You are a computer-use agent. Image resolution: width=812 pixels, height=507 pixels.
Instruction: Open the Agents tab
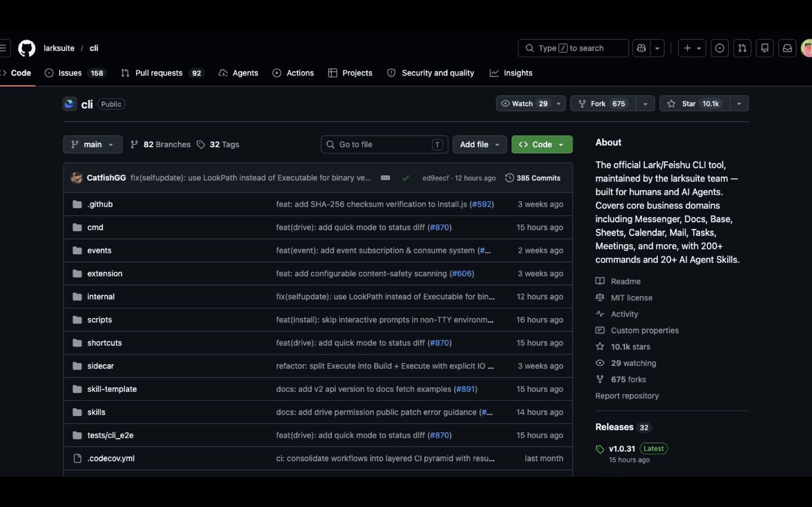click(239, 73)
